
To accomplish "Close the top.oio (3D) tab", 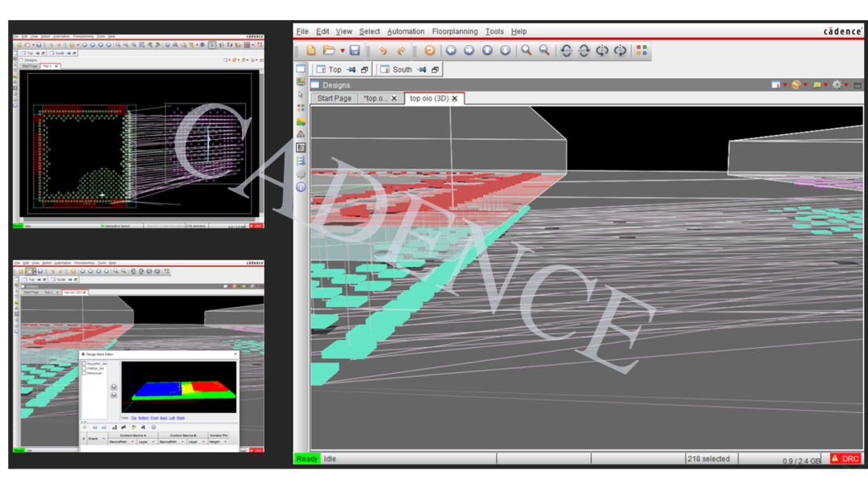I will point(454,99).
